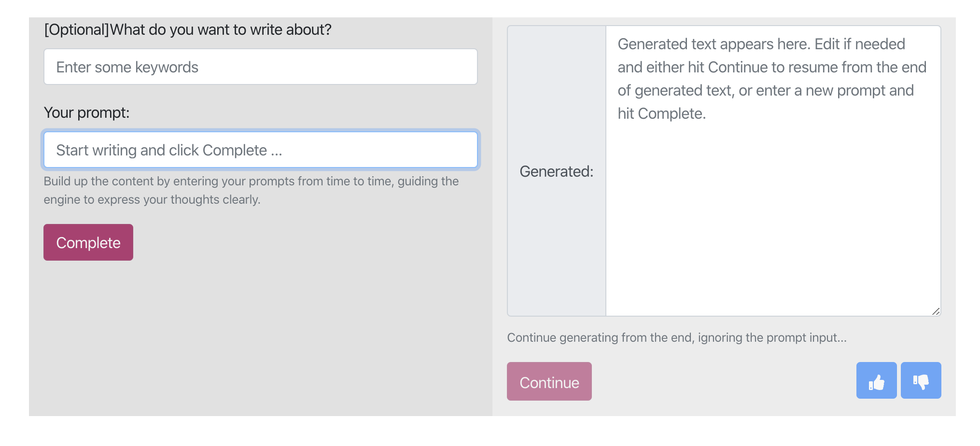Grab the generated text area resize handle
The width and height of the screenshot is (980, 446).
[x=936, y=311]
